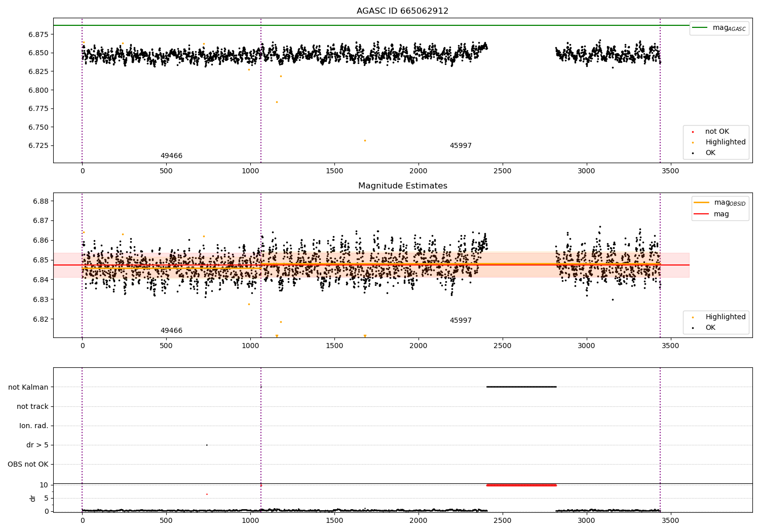Screen dimensions: 760x532
Task: Click the red dr=10 flagged segment
Action: pyautogui.click(x=521, y=485)
